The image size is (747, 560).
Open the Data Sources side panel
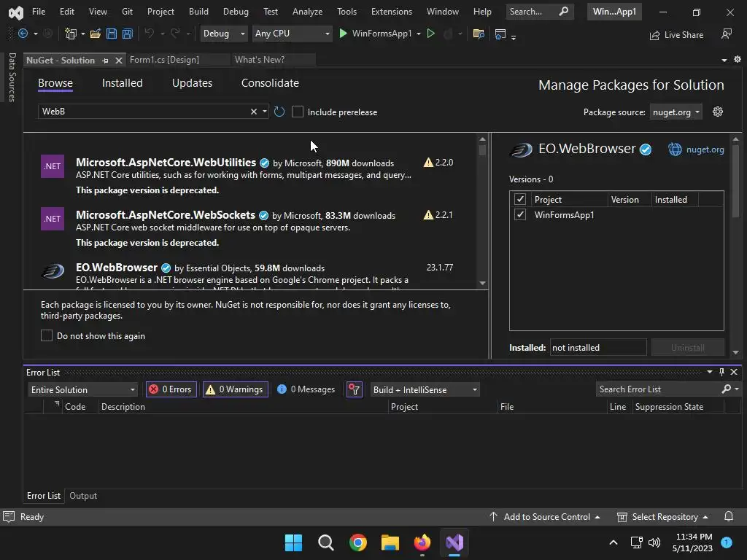[12, 77]
